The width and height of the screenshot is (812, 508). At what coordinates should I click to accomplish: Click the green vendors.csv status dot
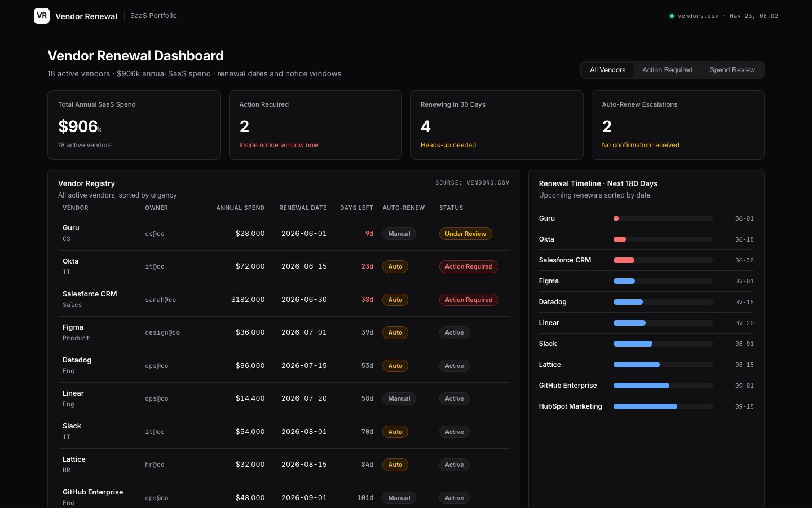[672, 16]
